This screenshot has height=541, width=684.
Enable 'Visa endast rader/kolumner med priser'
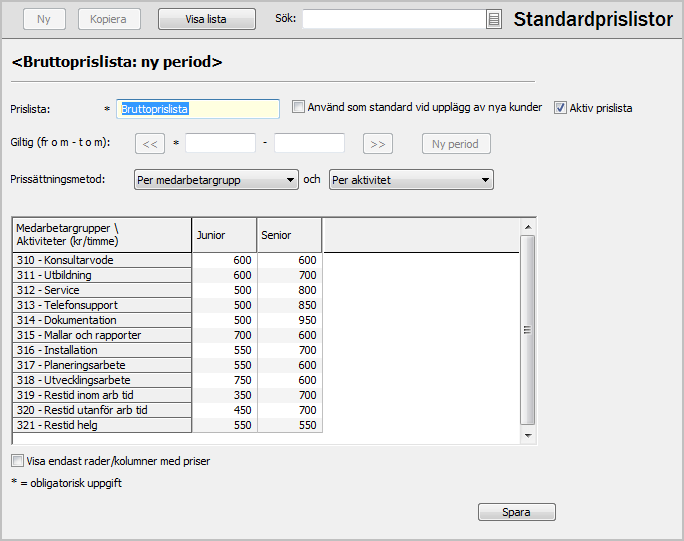tap(17, 461)
